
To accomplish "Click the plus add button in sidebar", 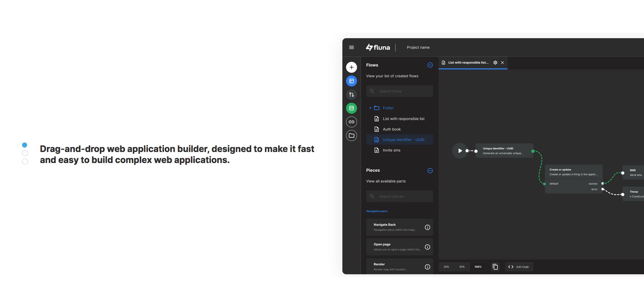I will tap(351, 67).
